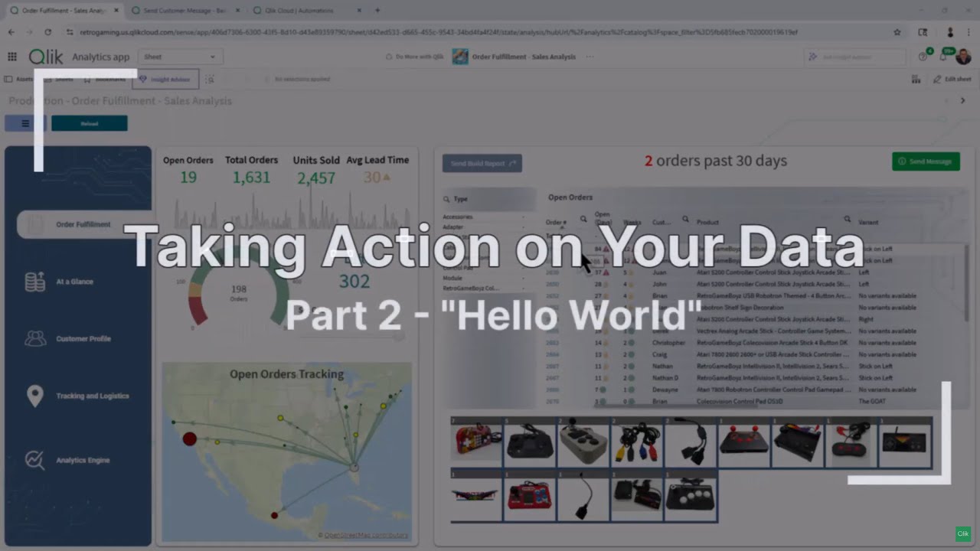Image resolution: width=980 pixels, height=551 pixels.
Task: Open the app title three-dot menu
Action: (x=590, y=57)
